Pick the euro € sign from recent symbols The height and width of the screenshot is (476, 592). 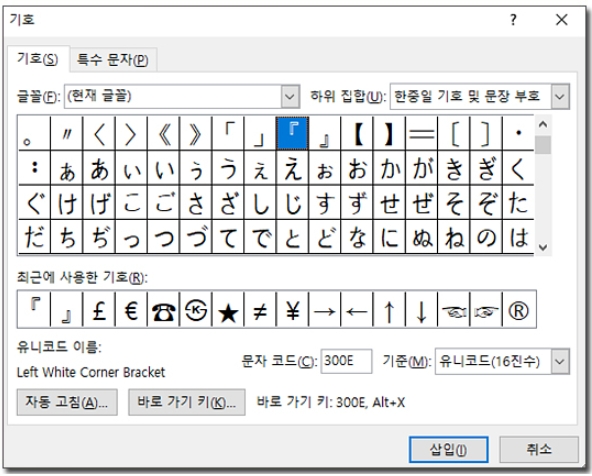[131, 310]
